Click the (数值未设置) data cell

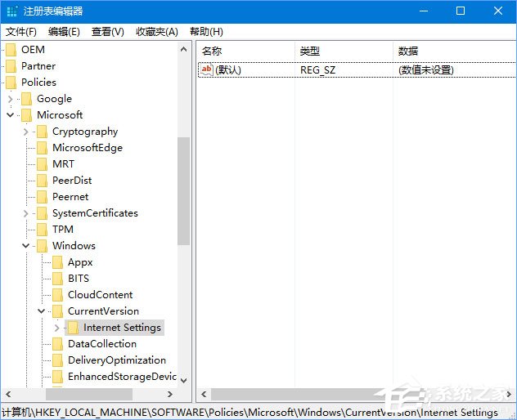(426, 70)
